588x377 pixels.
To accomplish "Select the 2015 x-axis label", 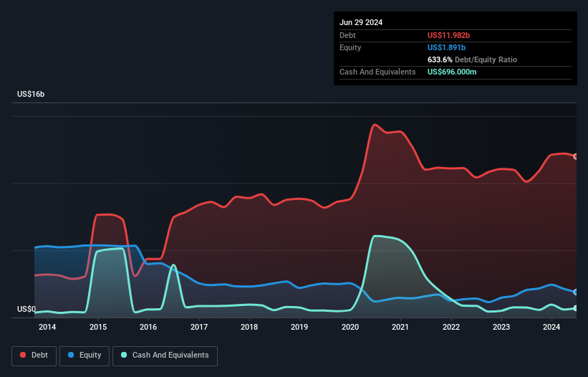I will click(x=98, y=327).
